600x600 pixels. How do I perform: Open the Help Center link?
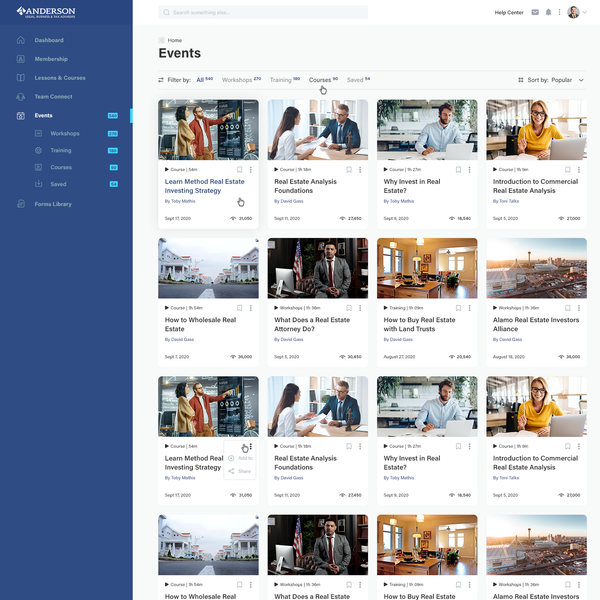click(x=508, y=13)
